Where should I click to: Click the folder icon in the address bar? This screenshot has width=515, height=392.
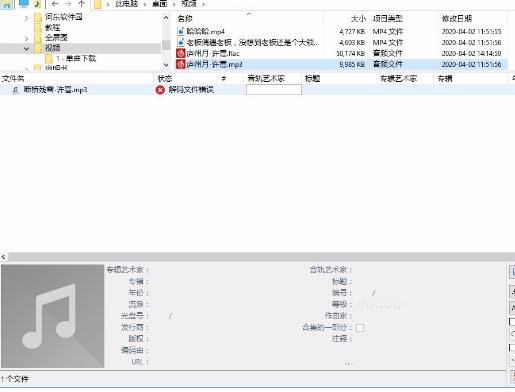coord(97,4)
